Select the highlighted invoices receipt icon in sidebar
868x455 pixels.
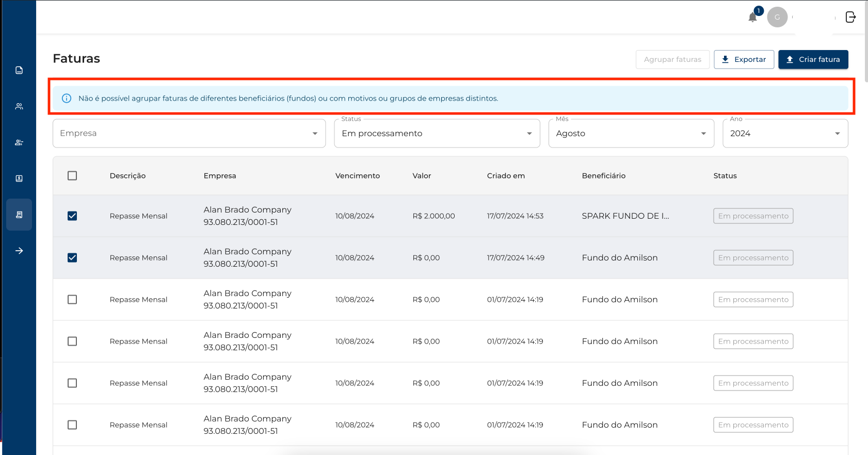[19, 215]
